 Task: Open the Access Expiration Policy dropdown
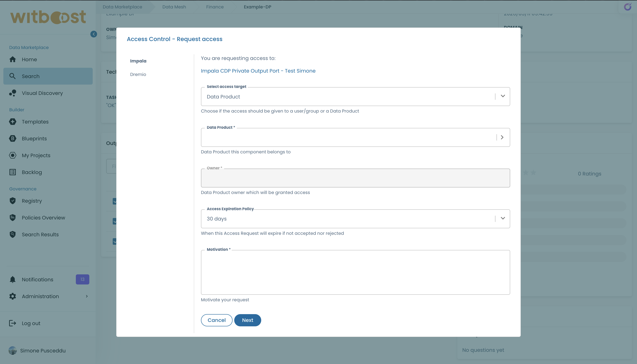point(355,218)
